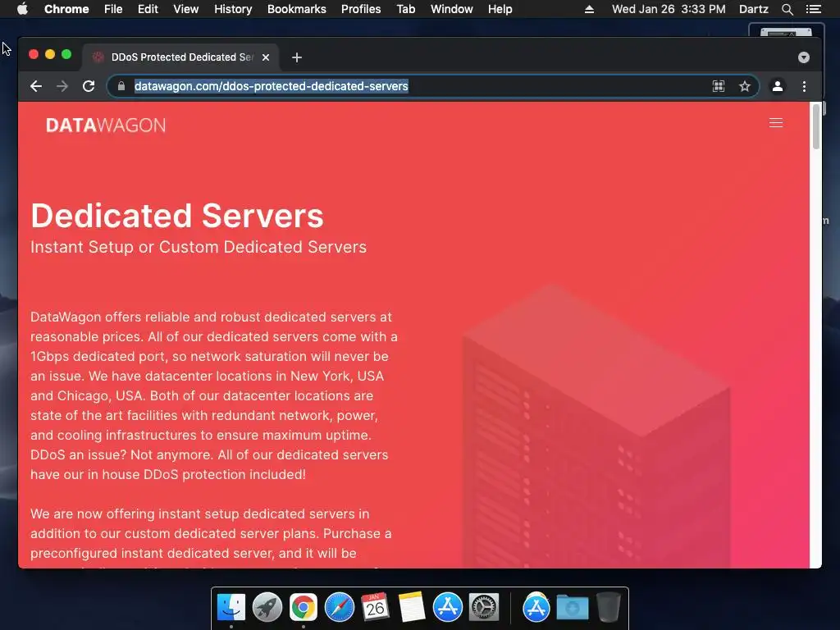
Task: Open the Help menu
Action: (x=500, y=9)
